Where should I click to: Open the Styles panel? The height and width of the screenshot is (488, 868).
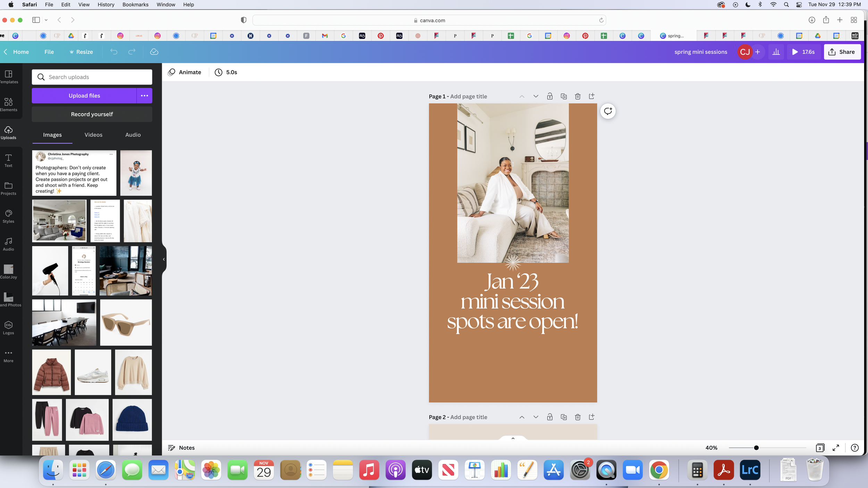point(8,216)
